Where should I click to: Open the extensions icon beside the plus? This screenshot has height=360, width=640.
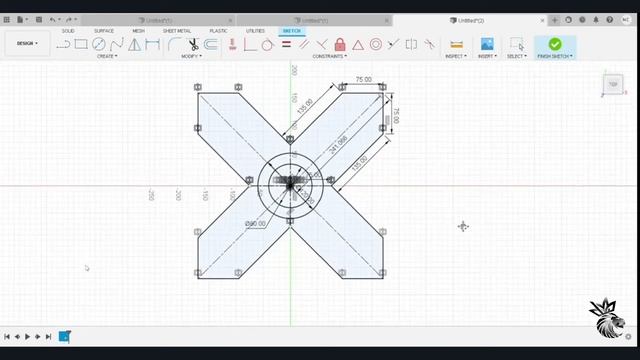568,20
